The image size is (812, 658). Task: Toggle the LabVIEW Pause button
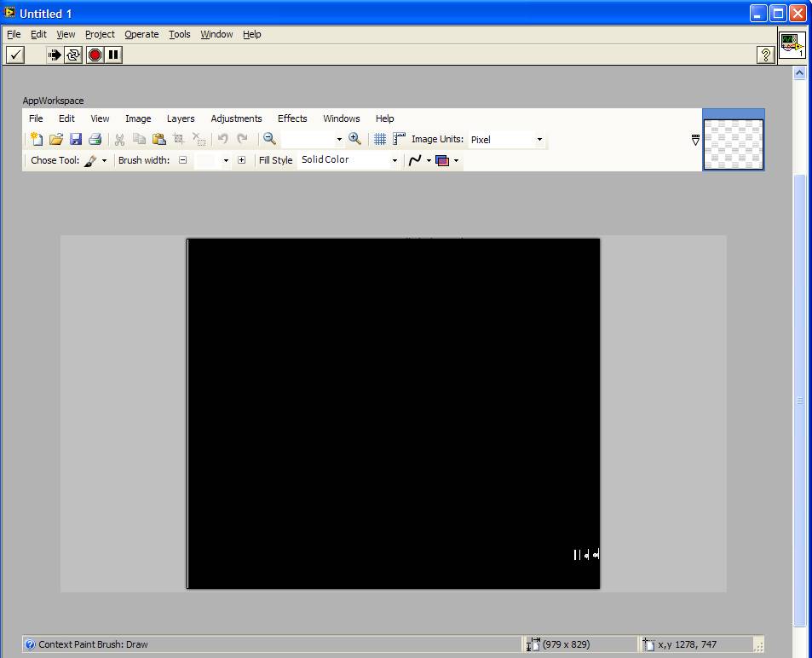tap(113, 55)
